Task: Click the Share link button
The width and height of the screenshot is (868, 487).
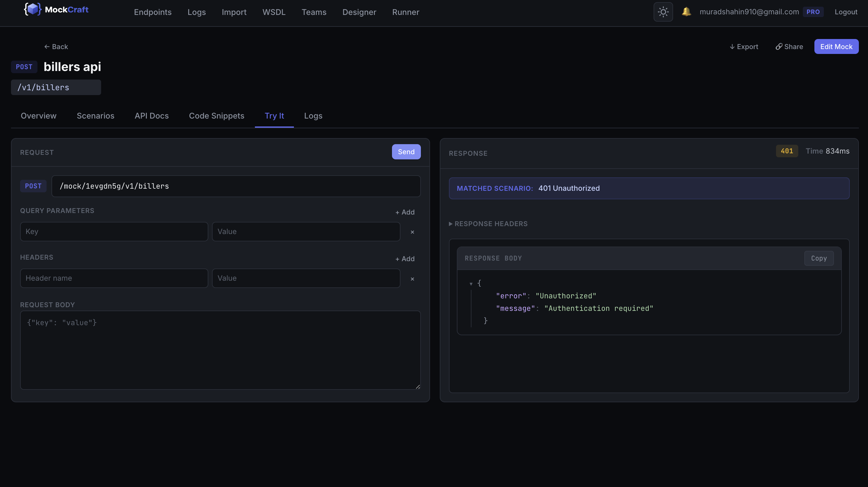Action: [789, 47]
